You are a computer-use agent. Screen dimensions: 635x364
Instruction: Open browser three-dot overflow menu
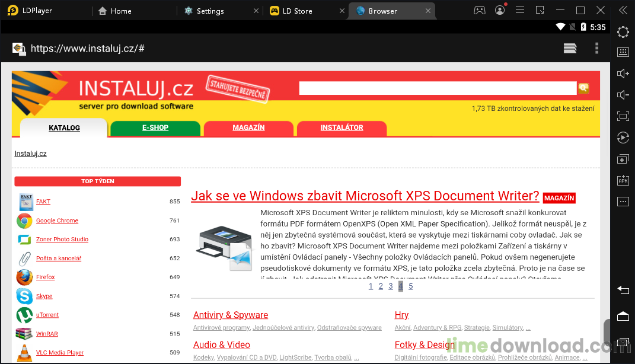pyautogui.click(x=596, y=49)
